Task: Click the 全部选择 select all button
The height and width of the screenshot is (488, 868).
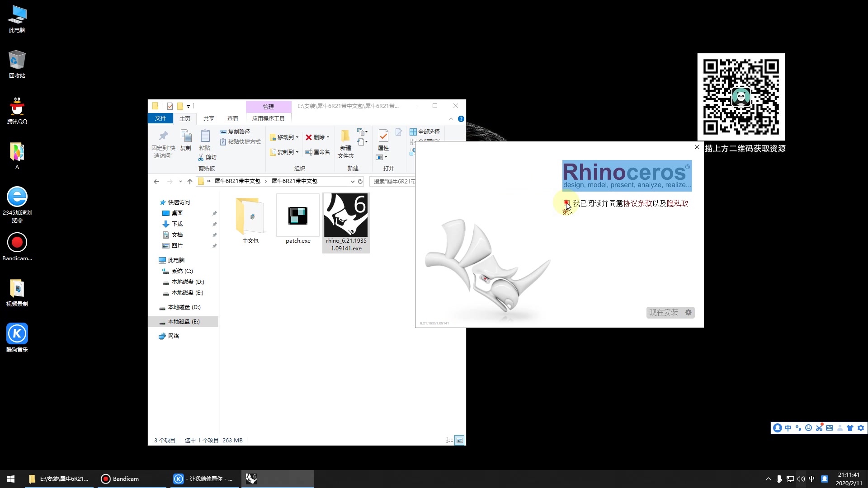Action: [x=425, y=131]
